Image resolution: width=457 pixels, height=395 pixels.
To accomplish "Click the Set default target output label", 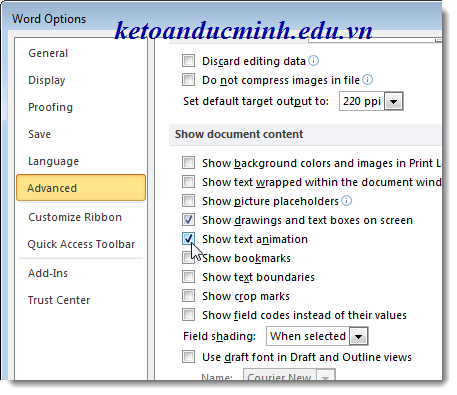I will [256, 101].
